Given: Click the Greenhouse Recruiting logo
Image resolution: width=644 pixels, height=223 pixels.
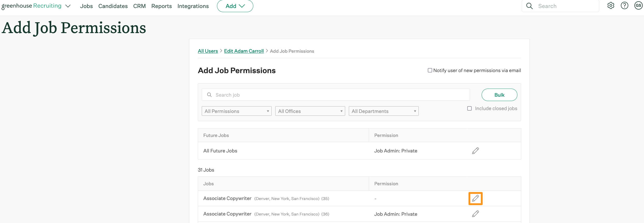Looking at the screenshot, I should point(31,6).
